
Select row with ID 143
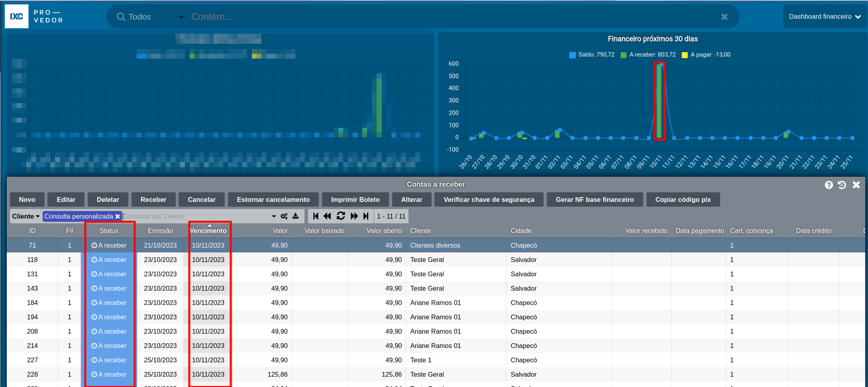point(436,288)
